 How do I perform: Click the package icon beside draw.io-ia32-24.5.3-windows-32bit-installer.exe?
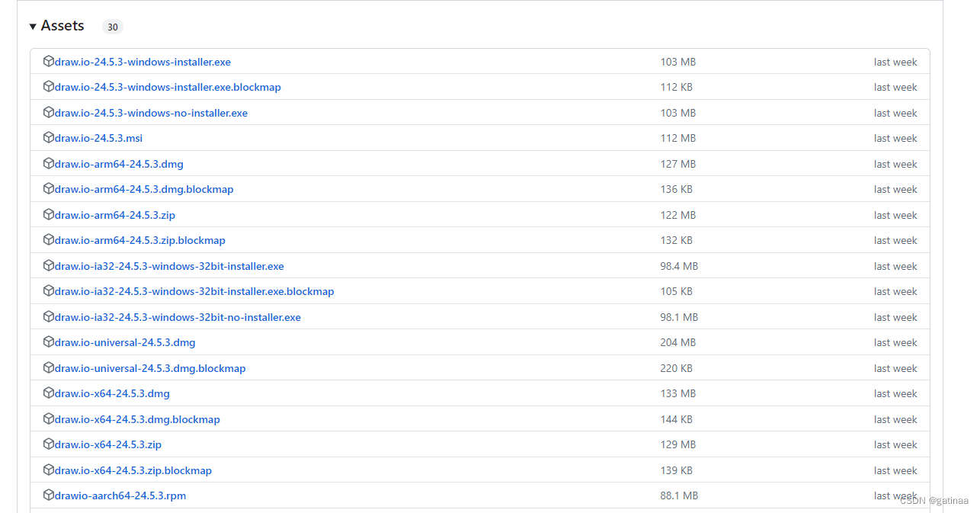[49, 266]
